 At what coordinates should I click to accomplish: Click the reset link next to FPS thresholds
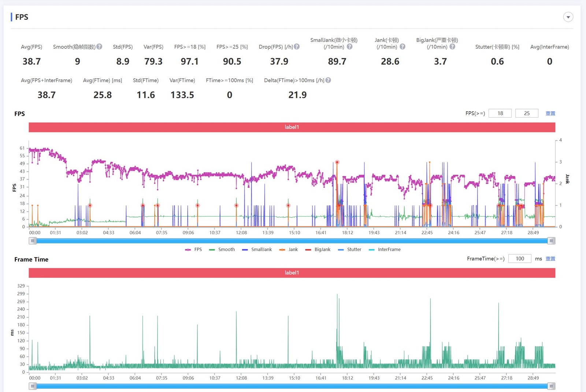pos(550,113)
